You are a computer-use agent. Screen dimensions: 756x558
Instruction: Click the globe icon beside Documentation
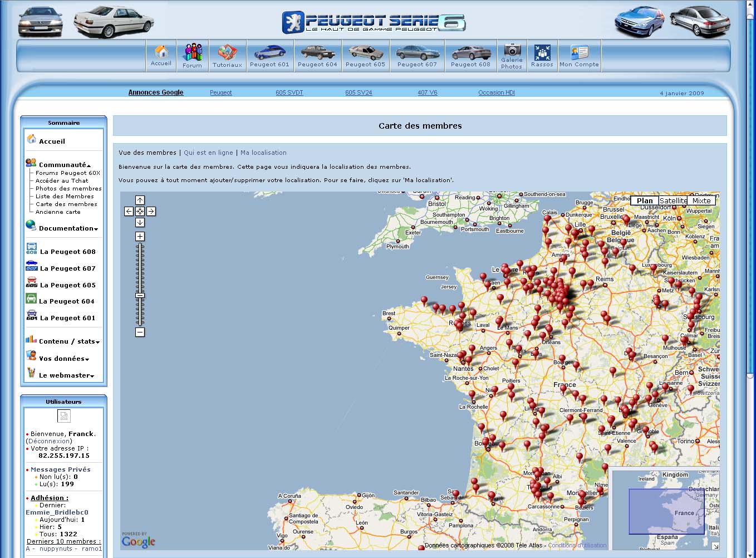point(31,225)
